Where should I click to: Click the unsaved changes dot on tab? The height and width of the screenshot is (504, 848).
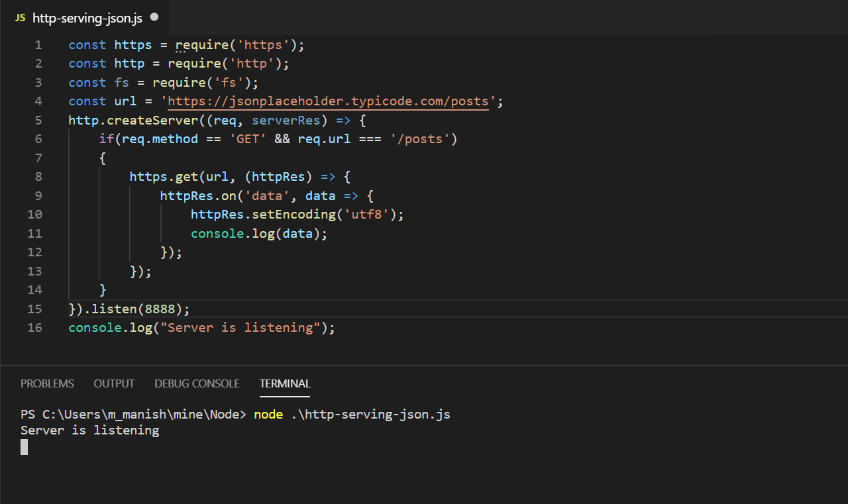[154, 18]
